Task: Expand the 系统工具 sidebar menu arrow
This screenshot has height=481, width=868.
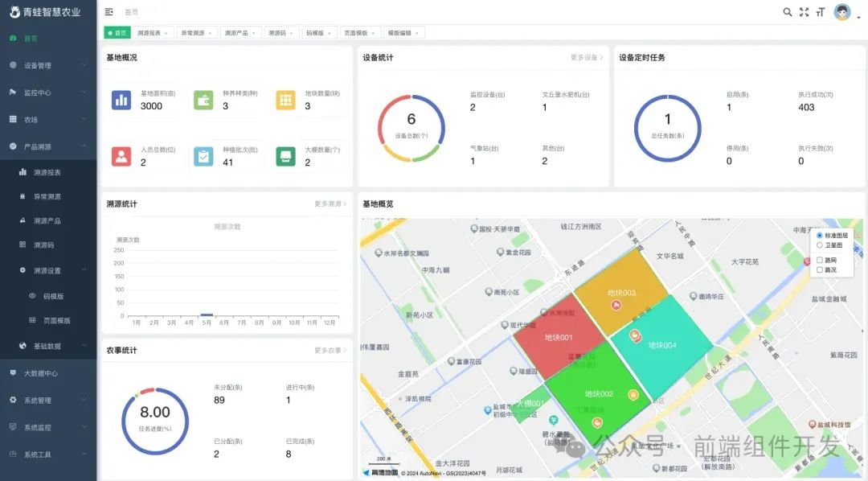Action: (x=84, y=454)
